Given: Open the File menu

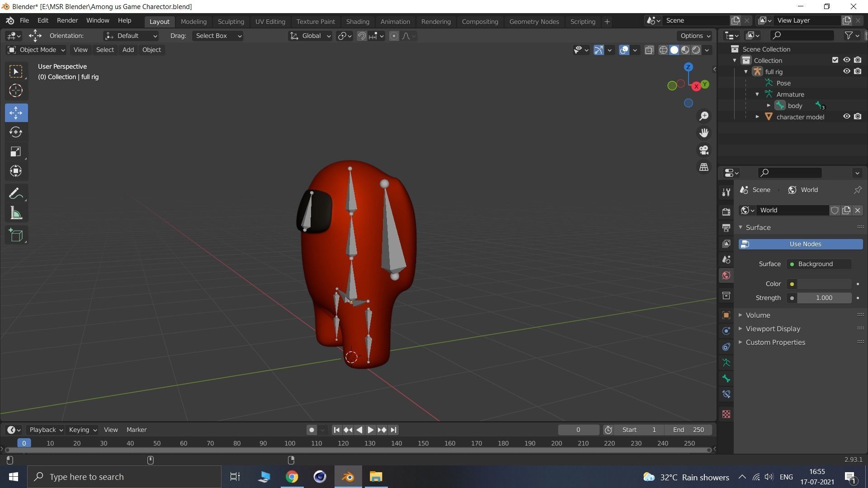Looking at the screenshot, I should click(24, 21).
